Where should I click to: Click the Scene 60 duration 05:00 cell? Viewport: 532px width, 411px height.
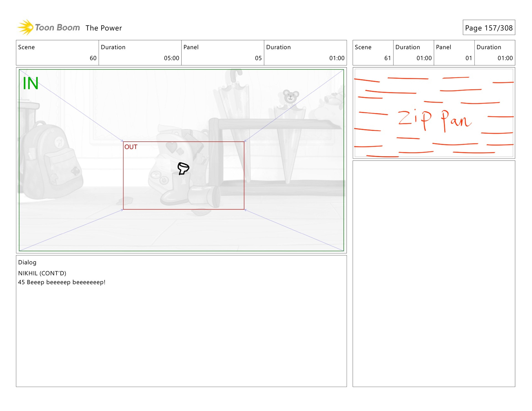click(x=140, y=53)
